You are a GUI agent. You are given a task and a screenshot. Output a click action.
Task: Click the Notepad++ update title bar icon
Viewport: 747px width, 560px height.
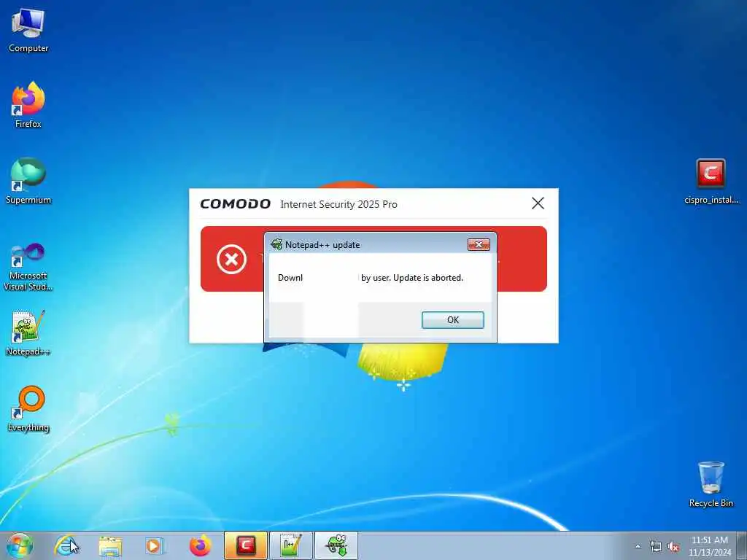coord(276,245)
